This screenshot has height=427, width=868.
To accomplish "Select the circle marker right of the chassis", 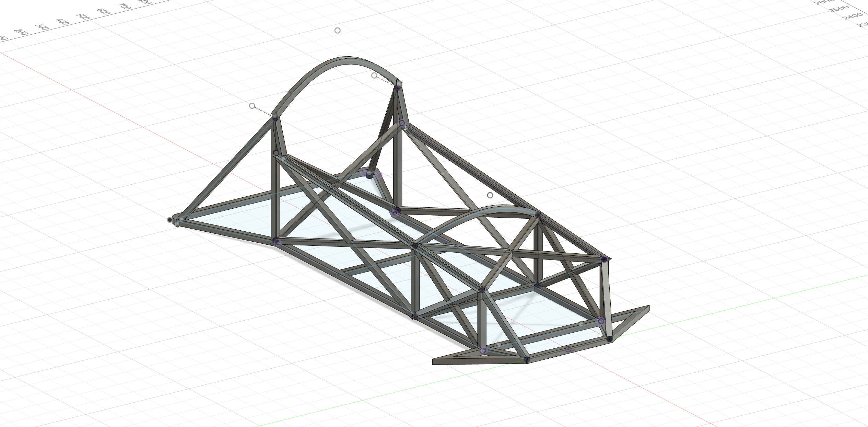I will tap(490, 195).
